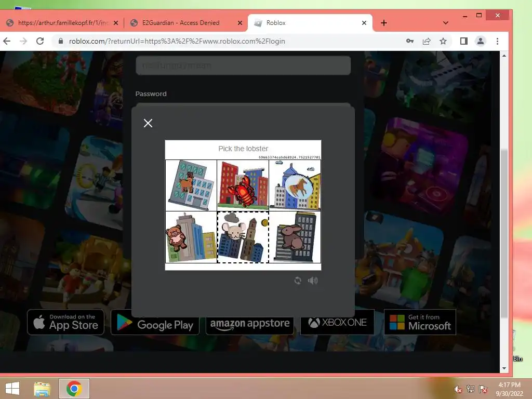Open the taskbar clock showing 4:17 PM
This screenshot has height=399, width=532.
point(509,389)
